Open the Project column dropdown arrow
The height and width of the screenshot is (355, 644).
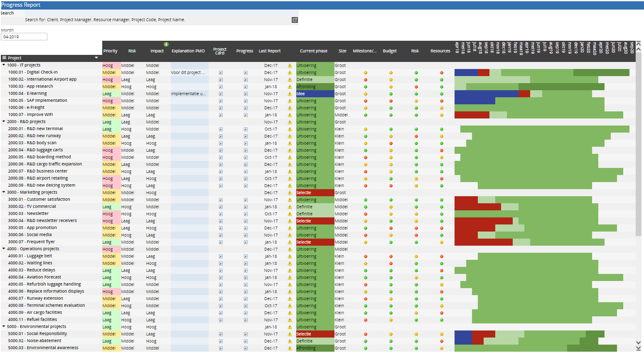coord(96,58)
